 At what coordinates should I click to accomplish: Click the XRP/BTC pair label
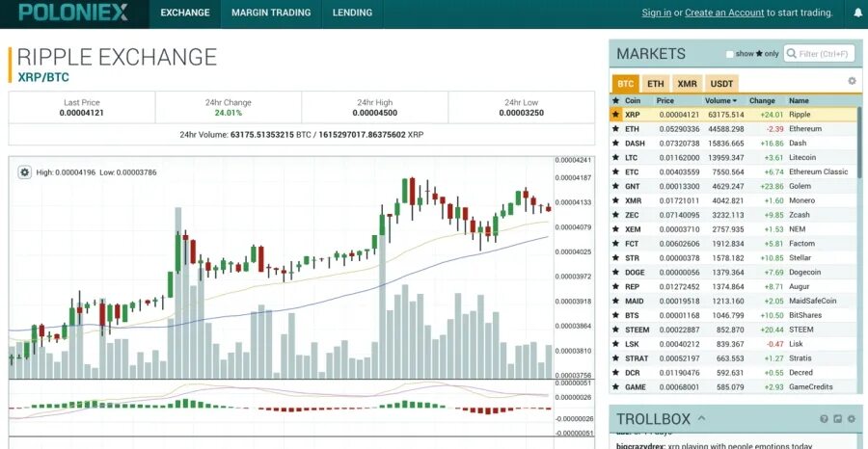tap(43, 77)
